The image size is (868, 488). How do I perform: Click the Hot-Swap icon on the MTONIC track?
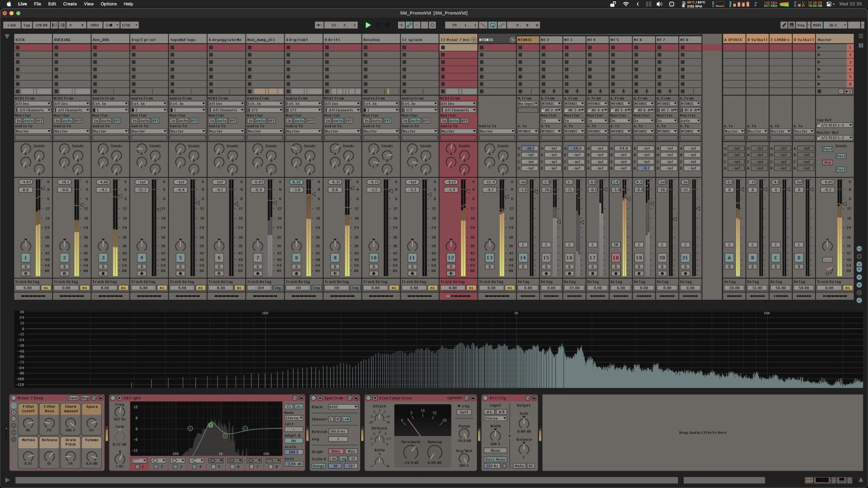point(513,40)
